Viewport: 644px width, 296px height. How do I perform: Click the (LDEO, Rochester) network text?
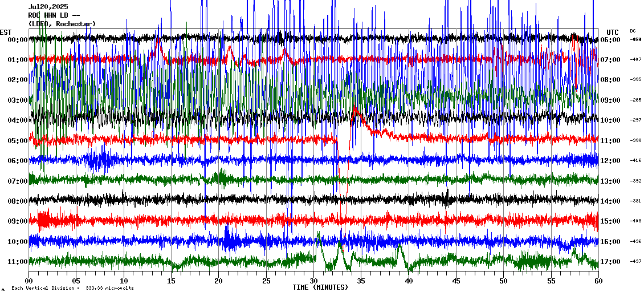tap(62, 24)
